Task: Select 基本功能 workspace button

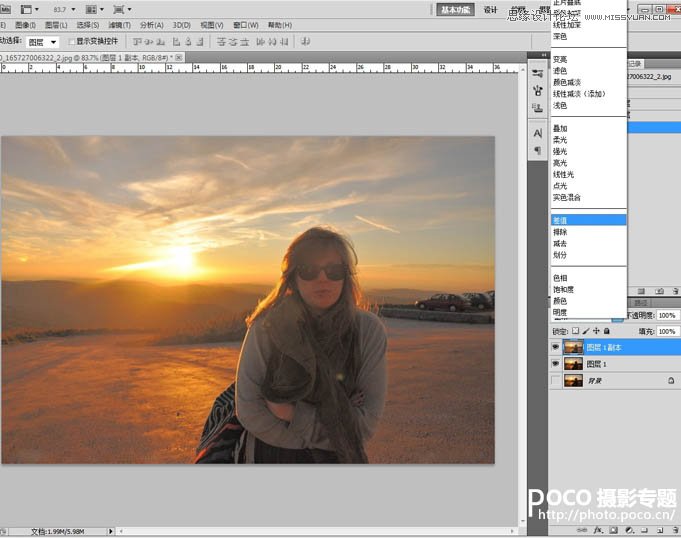Action: (x=455, y=9)
